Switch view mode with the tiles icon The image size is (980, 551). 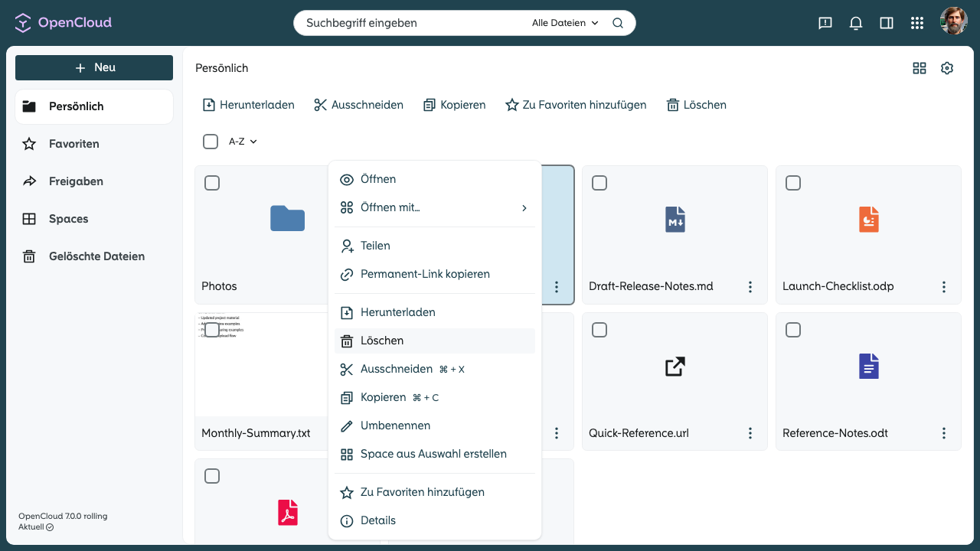920,68
